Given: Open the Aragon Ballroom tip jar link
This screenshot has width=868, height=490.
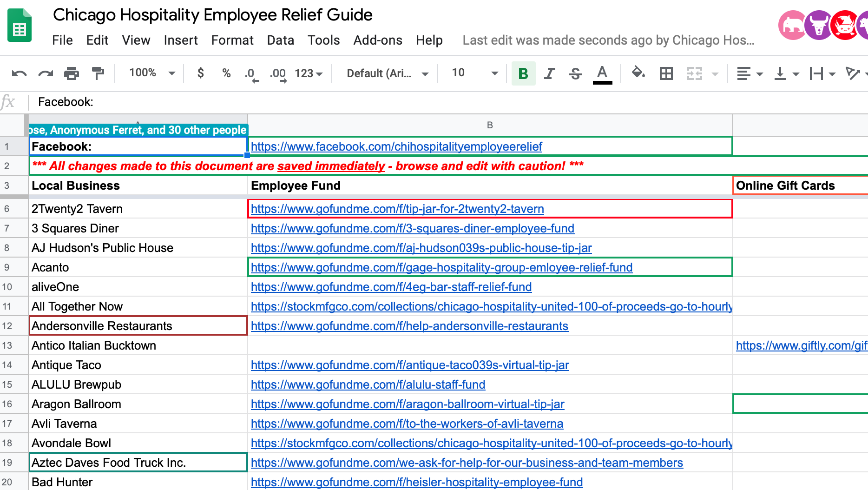Looking at the screenshot, I should pos(408,404).
